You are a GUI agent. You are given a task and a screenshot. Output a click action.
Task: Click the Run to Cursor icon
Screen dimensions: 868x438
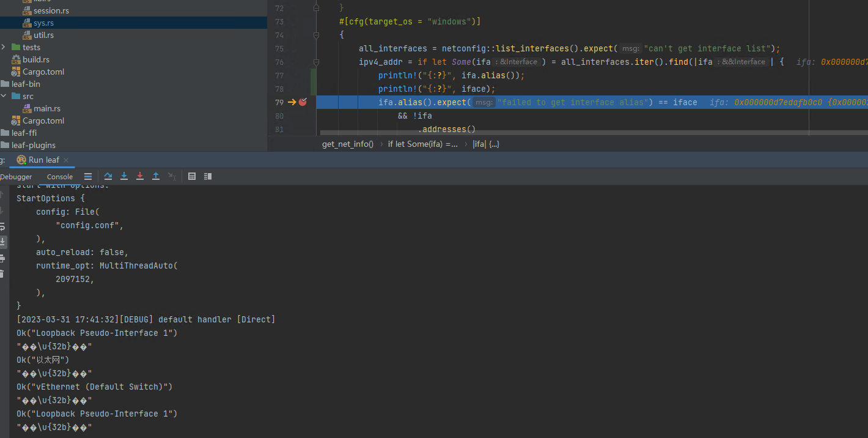172,176
